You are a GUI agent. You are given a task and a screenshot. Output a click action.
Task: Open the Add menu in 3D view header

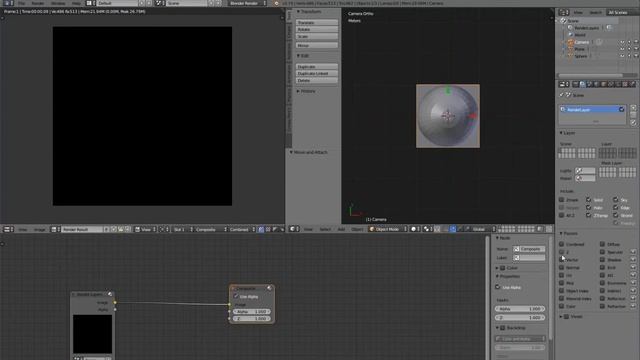(x=341, y=229)
